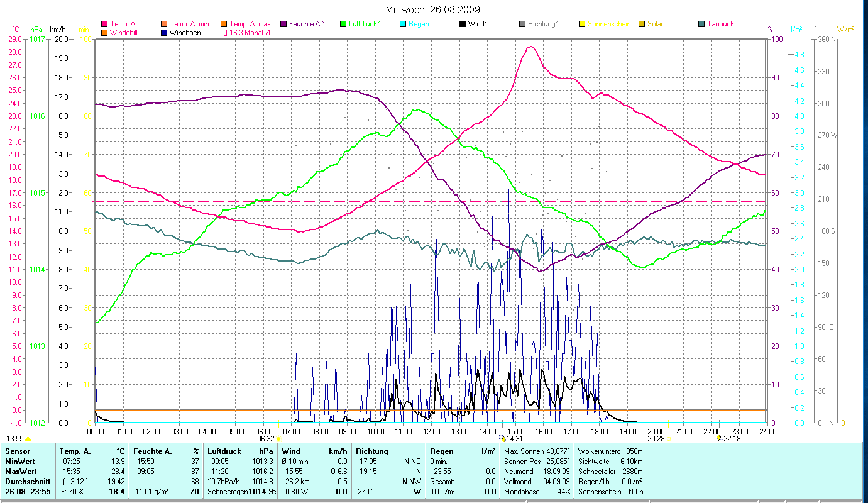Click the green Luftdruck* legend square
The height and width of the screenshot is (503, 868).
click(343, 24)
